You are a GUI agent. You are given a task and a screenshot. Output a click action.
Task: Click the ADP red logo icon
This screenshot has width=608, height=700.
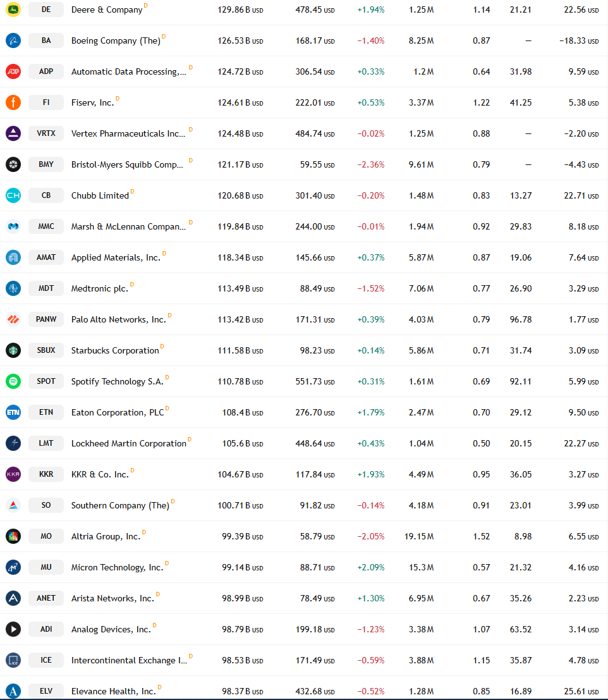(x=13, y=71)
